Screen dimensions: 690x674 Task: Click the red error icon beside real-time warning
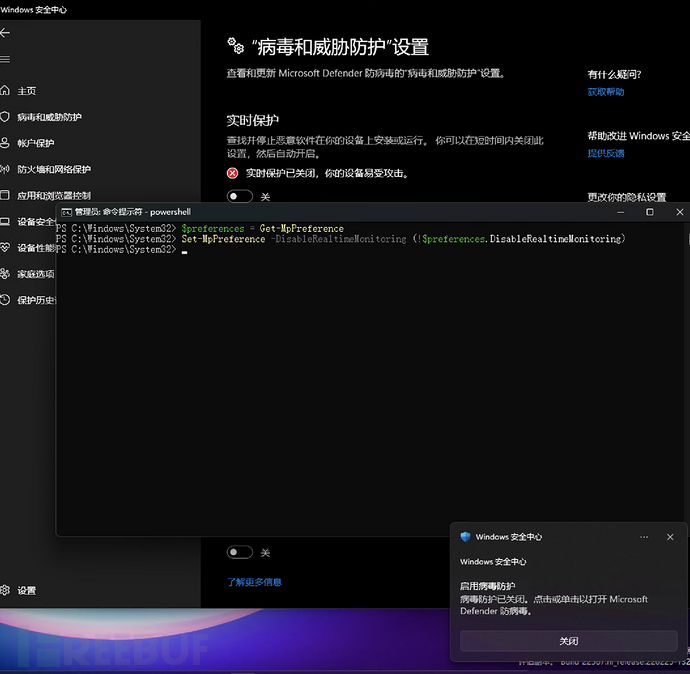click(232, 173)
